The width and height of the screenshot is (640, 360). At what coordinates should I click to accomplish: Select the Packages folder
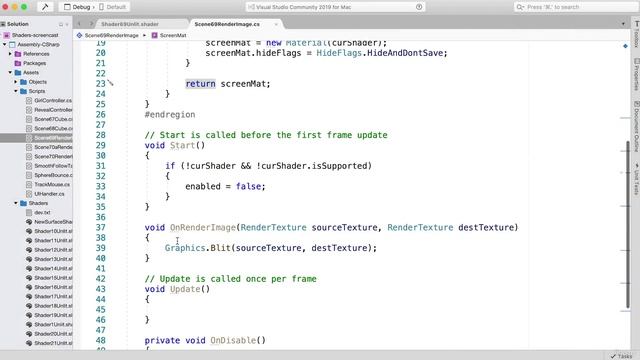[x=34, y=63]
